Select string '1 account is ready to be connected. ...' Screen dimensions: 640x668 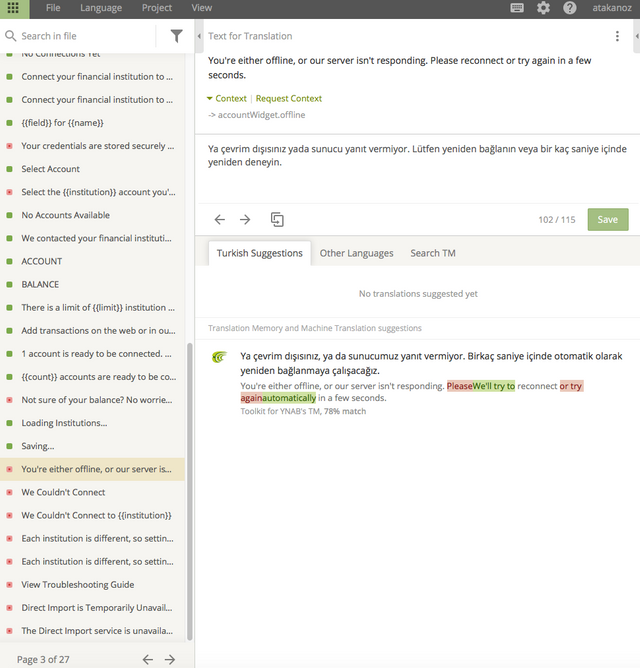(92, 354)
